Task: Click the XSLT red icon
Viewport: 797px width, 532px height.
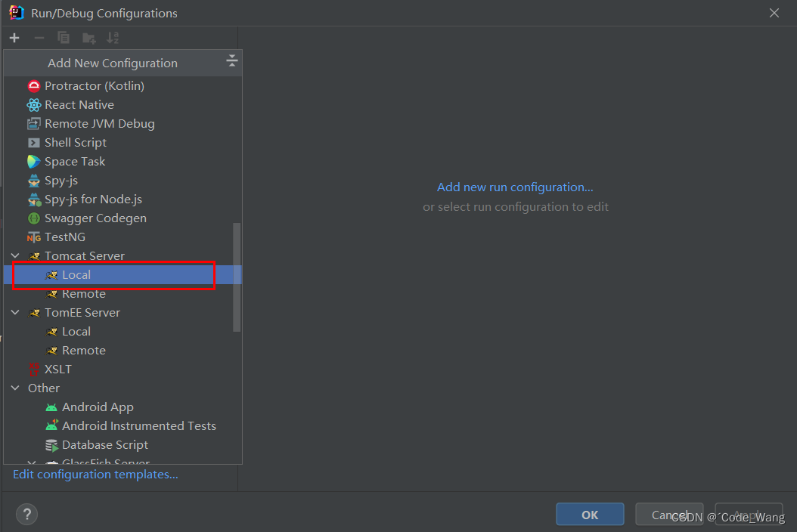Action: (x=33, y=370)
